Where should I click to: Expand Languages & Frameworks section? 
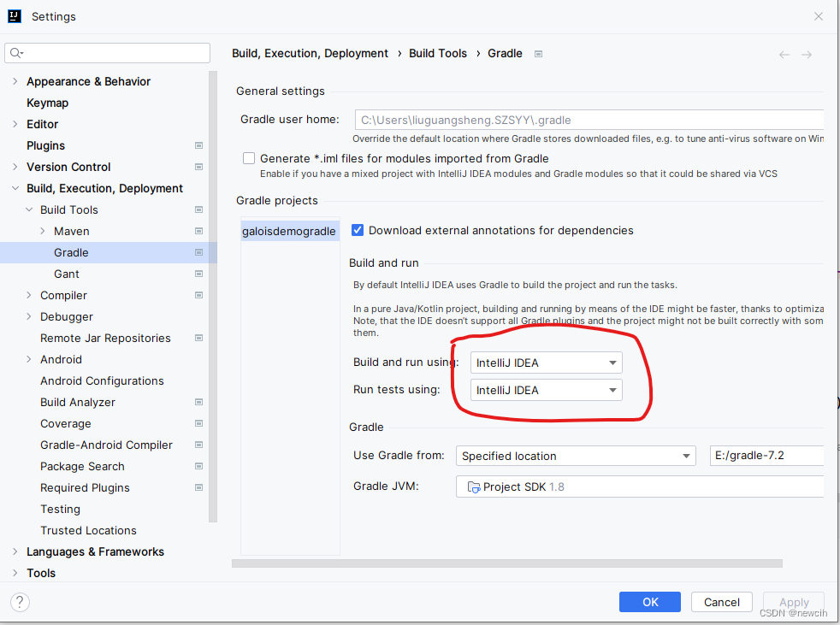[x=15, y=551]
